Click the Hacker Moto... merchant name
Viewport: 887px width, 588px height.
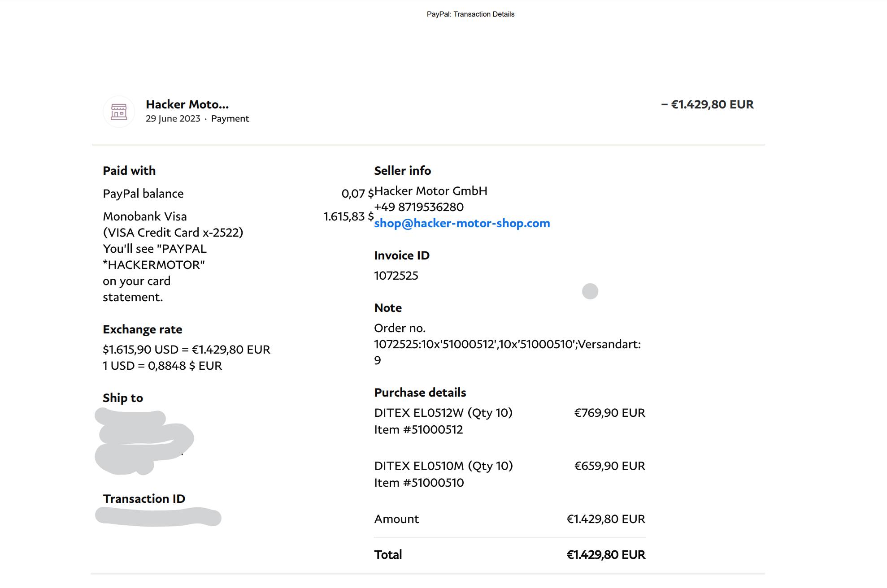click(x=187, y=104)
